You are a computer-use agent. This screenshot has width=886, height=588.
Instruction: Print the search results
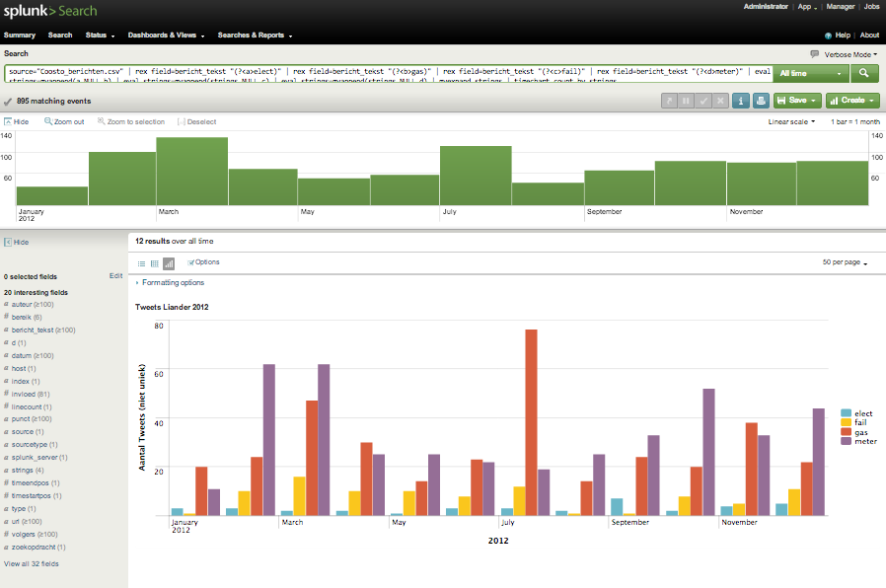tap(761, 100)
